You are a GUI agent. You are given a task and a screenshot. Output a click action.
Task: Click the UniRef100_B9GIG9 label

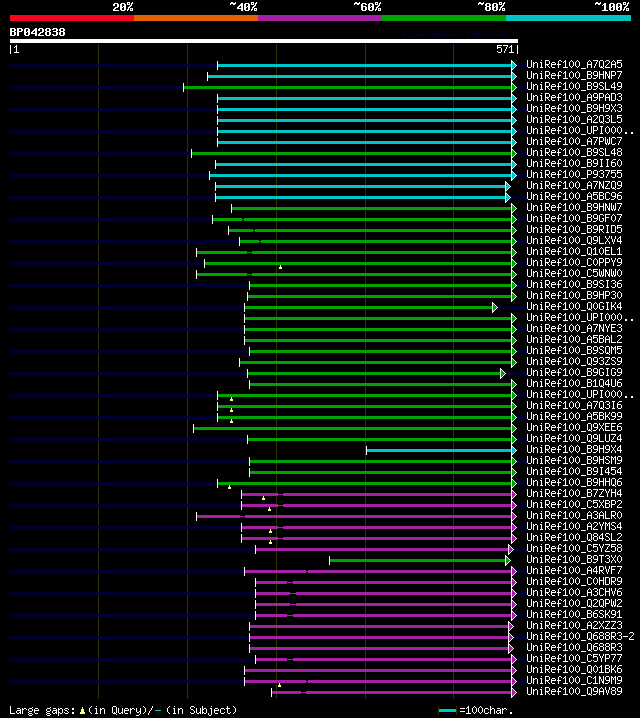coord(574,372)
